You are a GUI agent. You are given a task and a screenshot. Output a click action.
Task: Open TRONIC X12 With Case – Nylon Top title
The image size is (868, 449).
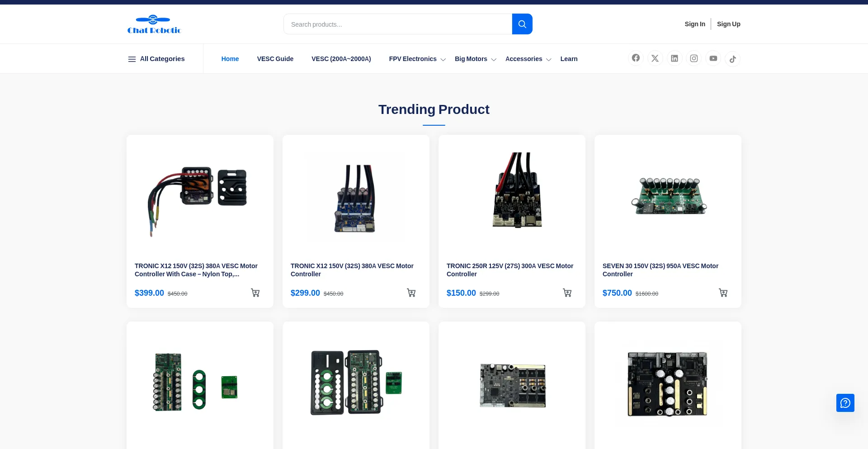[196, 270]
